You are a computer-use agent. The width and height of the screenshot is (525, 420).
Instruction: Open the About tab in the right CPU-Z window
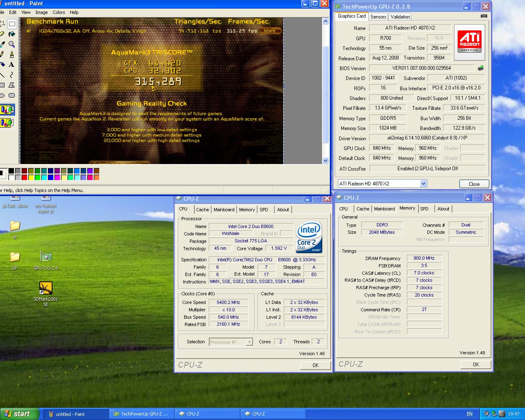[x=443, y=209]
